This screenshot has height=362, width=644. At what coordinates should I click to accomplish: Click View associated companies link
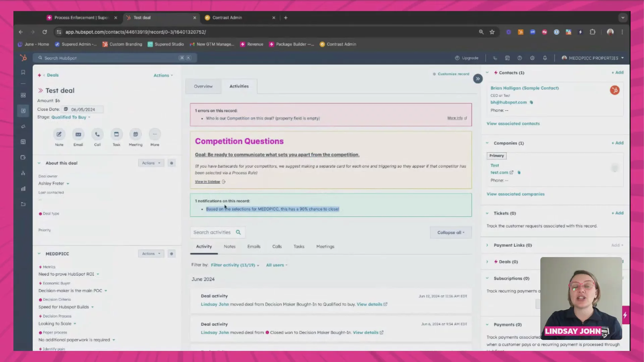click(x=516, y=194)
